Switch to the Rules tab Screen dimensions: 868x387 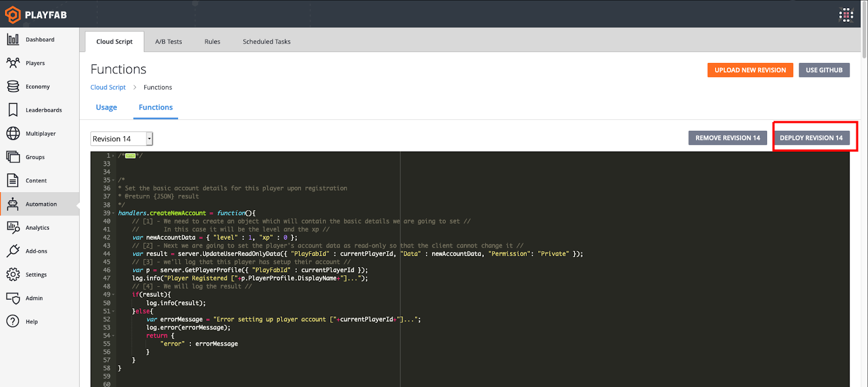pos(212,41)
